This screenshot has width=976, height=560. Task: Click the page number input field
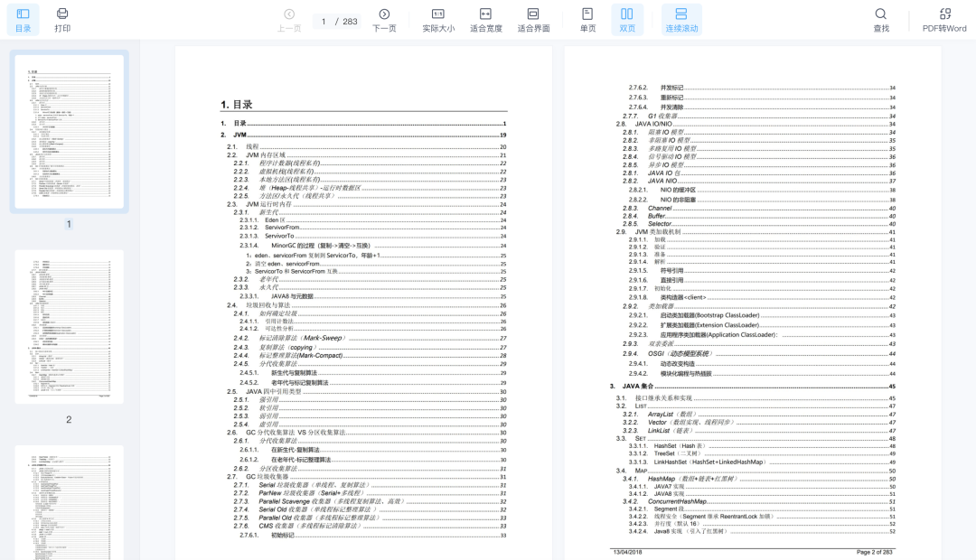point(324,21)
